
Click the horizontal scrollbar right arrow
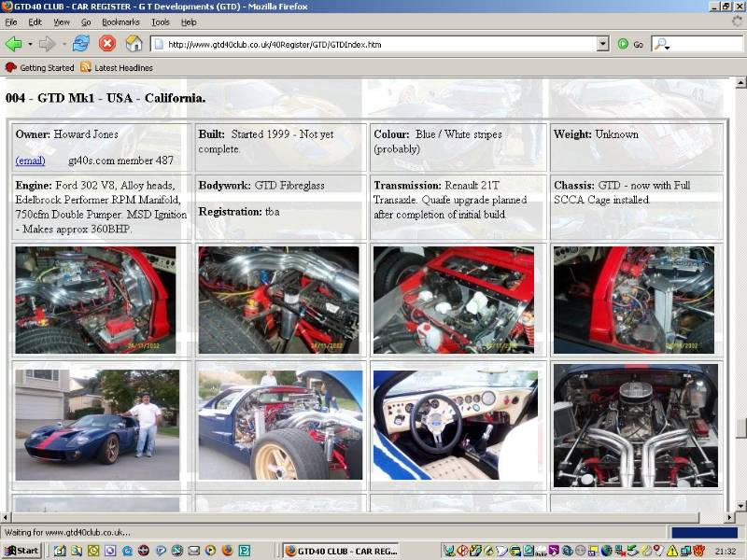tap(730, 517)
